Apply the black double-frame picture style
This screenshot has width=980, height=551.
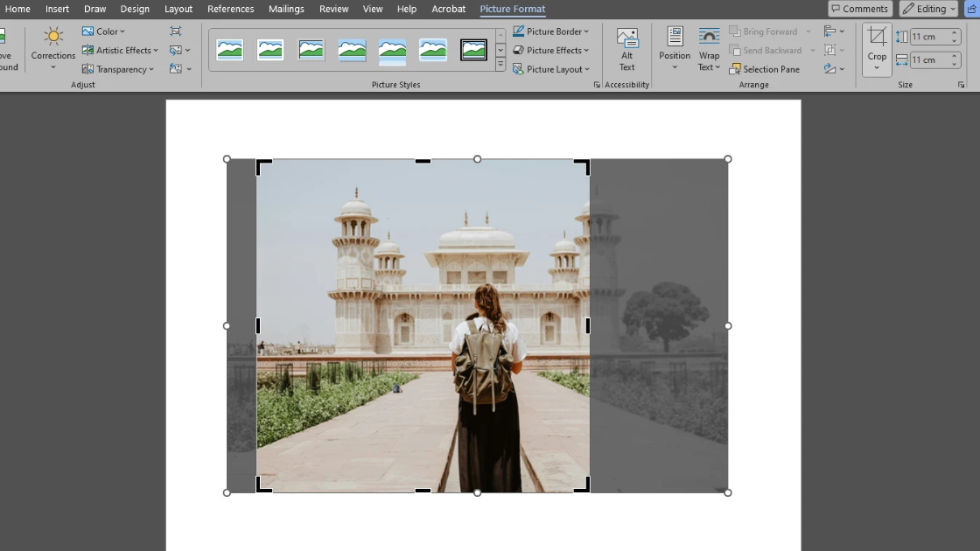(x=473, y=50)
